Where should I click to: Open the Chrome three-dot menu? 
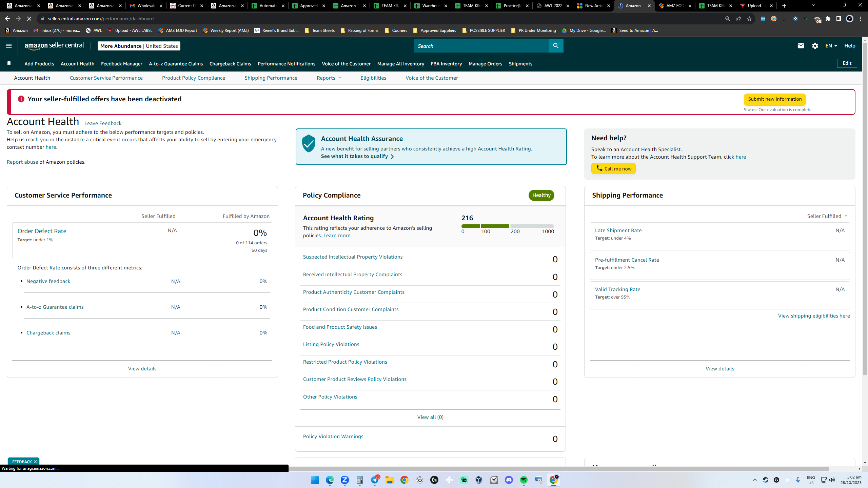861,19
